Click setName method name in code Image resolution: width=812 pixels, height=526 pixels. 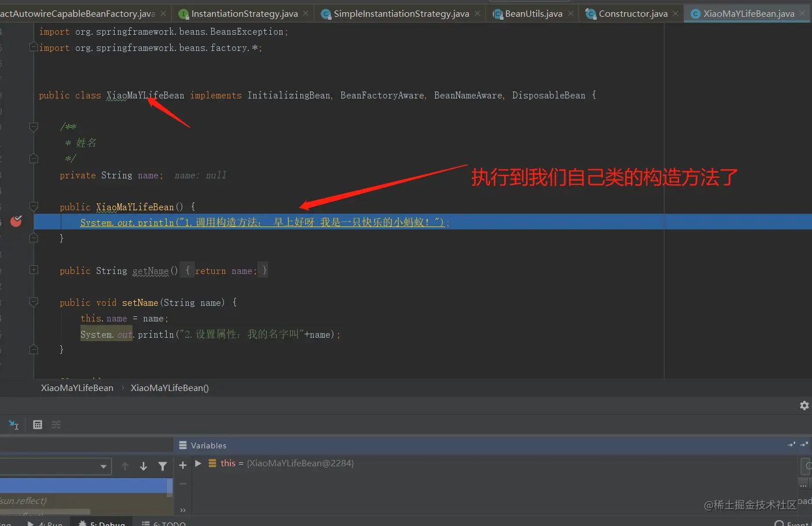tap(140, 302)
